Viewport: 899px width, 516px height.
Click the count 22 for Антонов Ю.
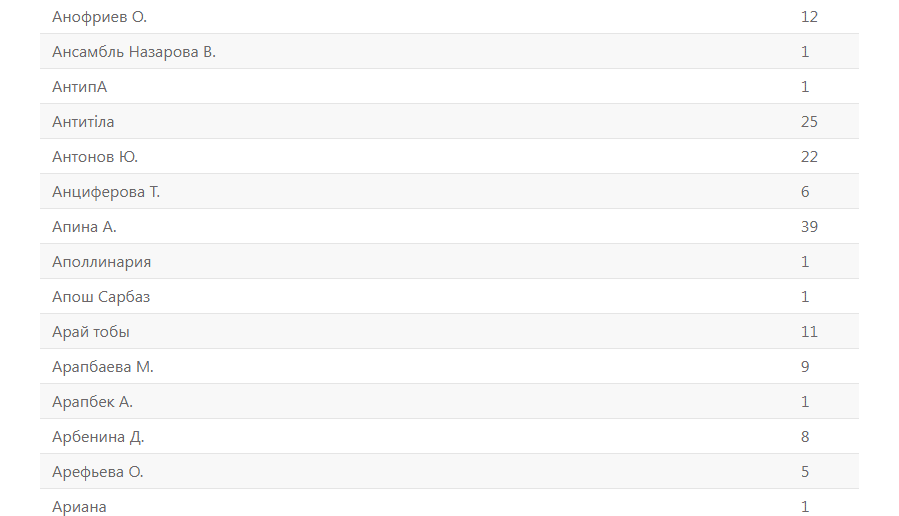click(x=809, y=157)
